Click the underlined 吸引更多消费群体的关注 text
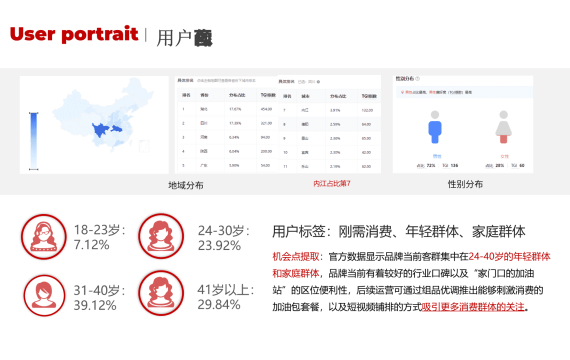570x360 pixels. 473,307
